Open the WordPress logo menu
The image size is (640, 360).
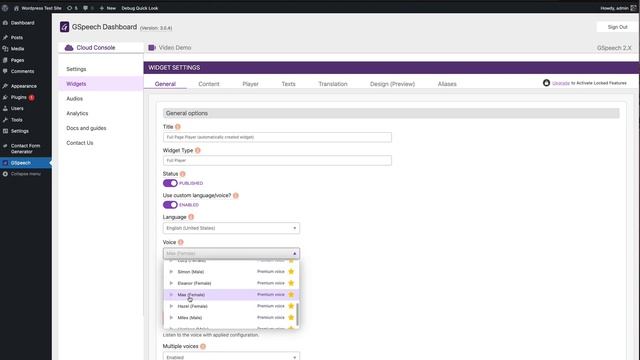tap(5, 8)
